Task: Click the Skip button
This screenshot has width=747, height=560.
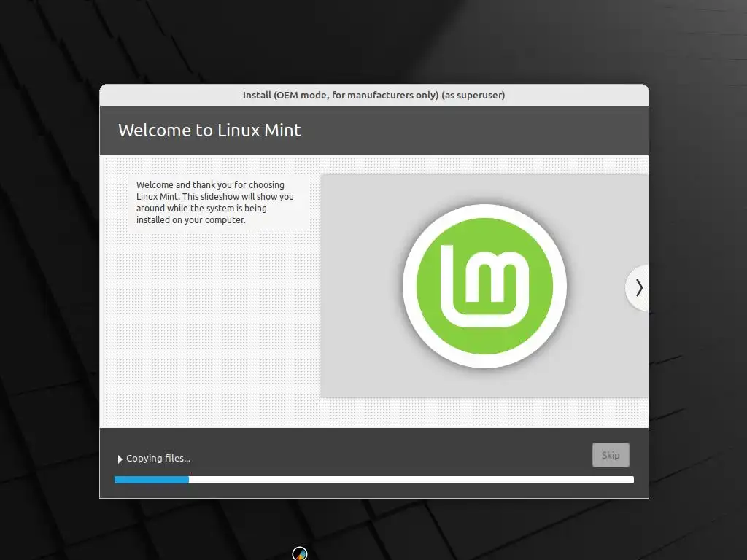Action: point(611,455)
